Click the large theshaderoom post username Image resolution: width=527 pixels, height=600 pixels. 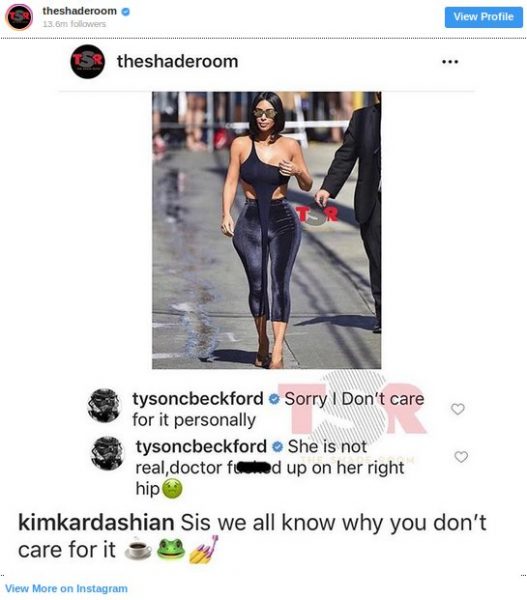[x=178, y=62]
